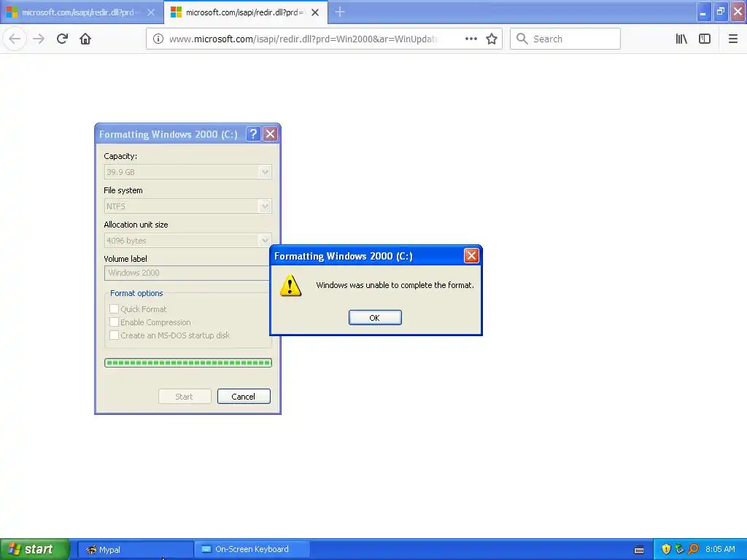Toggle the browser sidebar view

705,39
